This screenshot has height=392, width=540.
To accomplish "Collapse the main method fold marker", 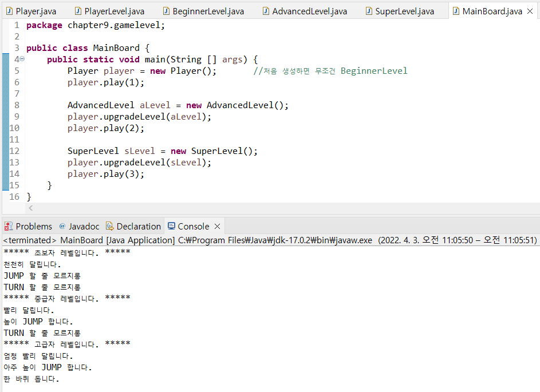I will [x=22, y=60].
